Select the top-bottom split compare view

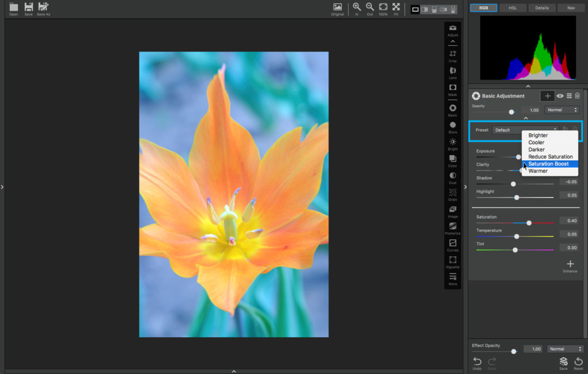(434, 9)
